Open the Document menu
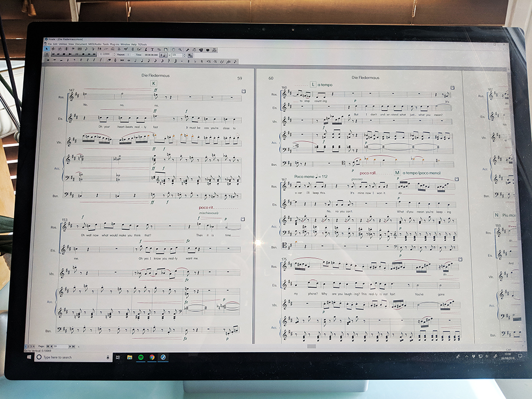Screen dimensions: 532x399 click(x=81, y=44)
